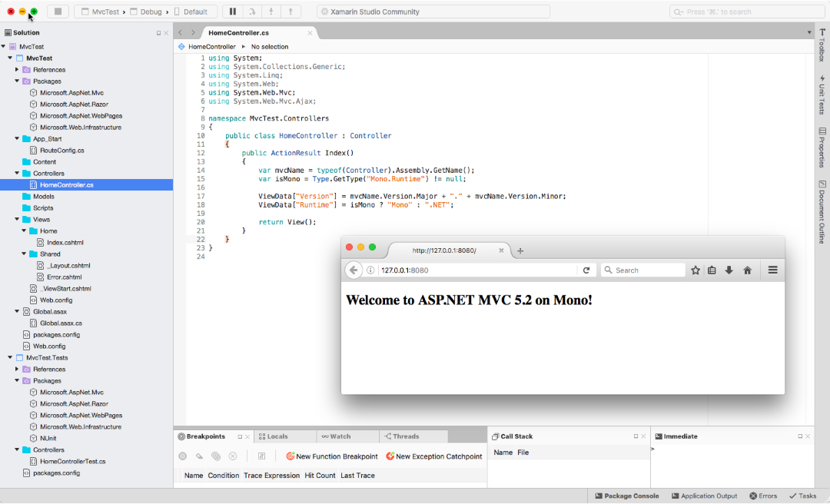Open the Default target selector
Viewport: 830px width, 504px height.
click(x=191, y=12)
